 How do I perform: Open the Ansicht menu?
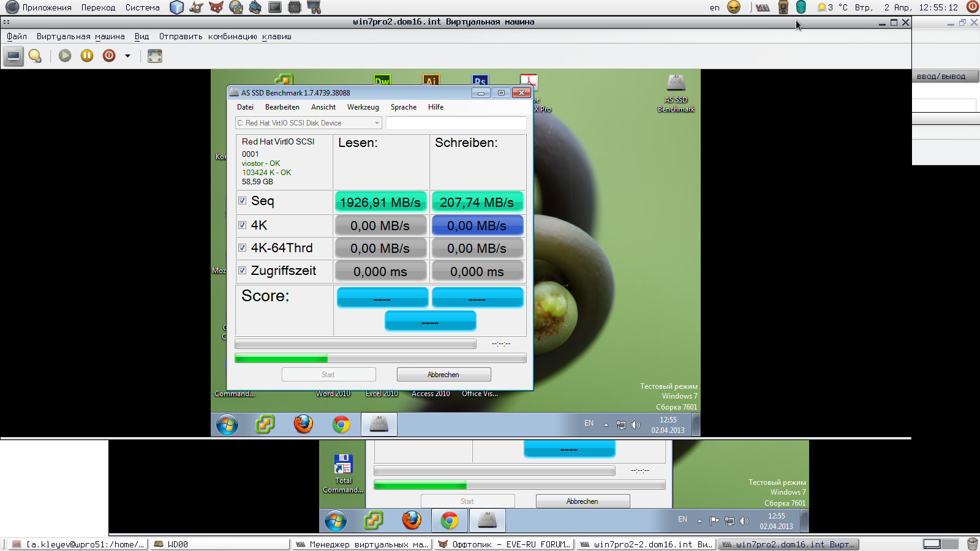(x=323, y=107)
